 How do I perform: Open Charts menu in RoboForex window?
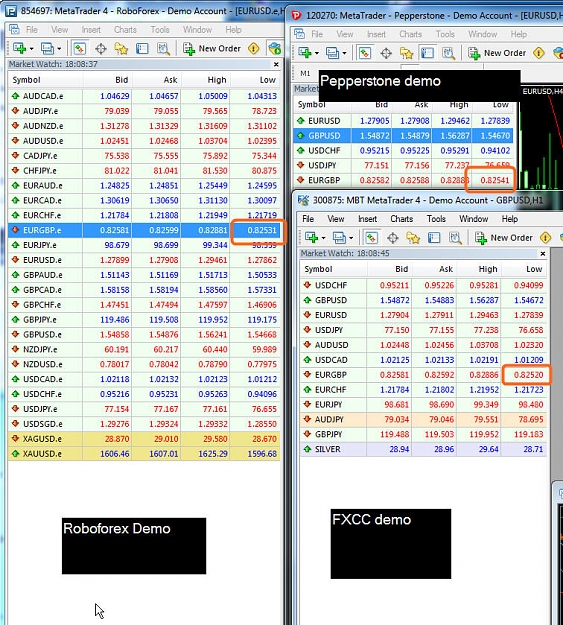click(x=125, y=29)
